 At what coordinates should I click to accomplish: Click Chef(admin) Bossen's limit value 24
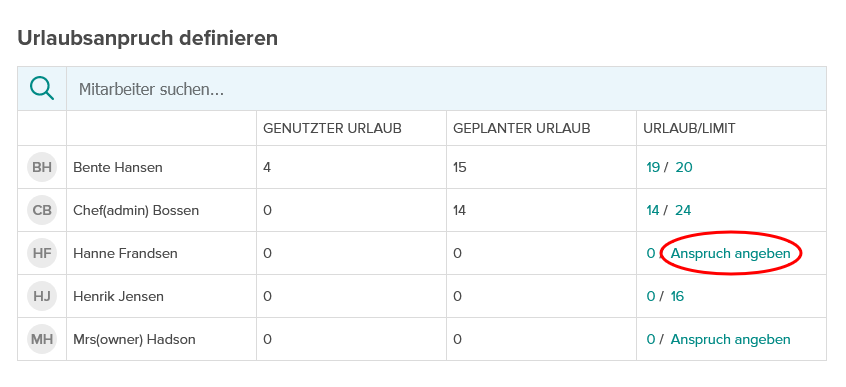[x=683, y=210]
